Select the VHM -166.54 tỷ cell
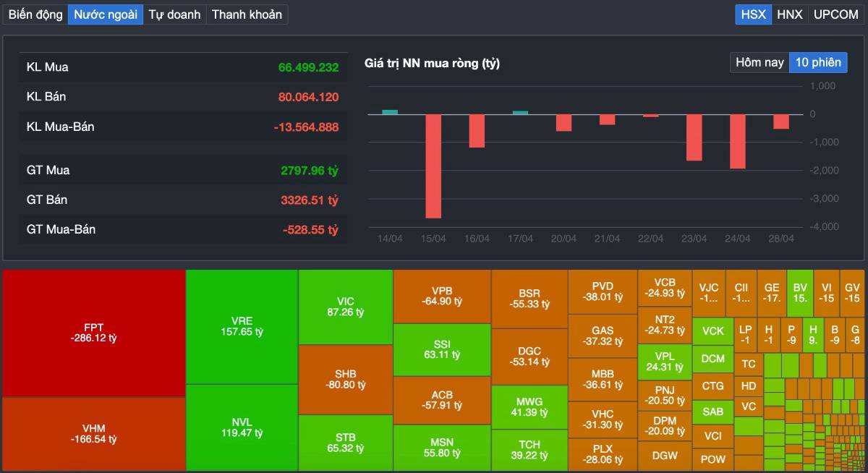The width and height of the screenshot is (868, 473). (x=93, y=434)
